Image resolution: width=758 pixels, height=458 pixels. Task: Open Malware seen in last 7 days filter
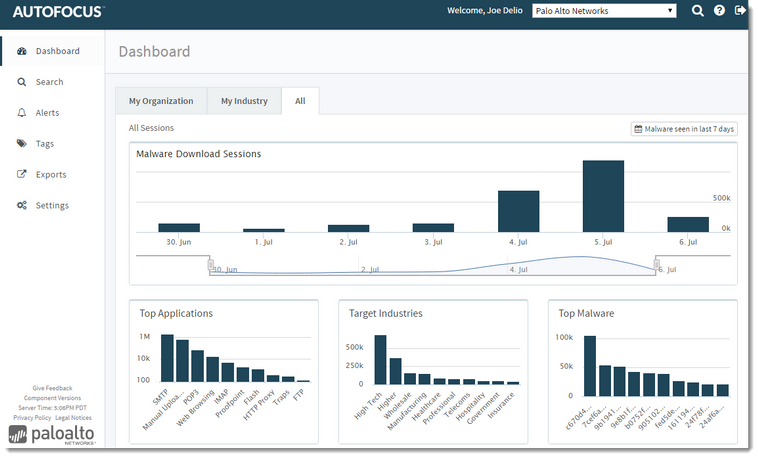click(684, 129)
